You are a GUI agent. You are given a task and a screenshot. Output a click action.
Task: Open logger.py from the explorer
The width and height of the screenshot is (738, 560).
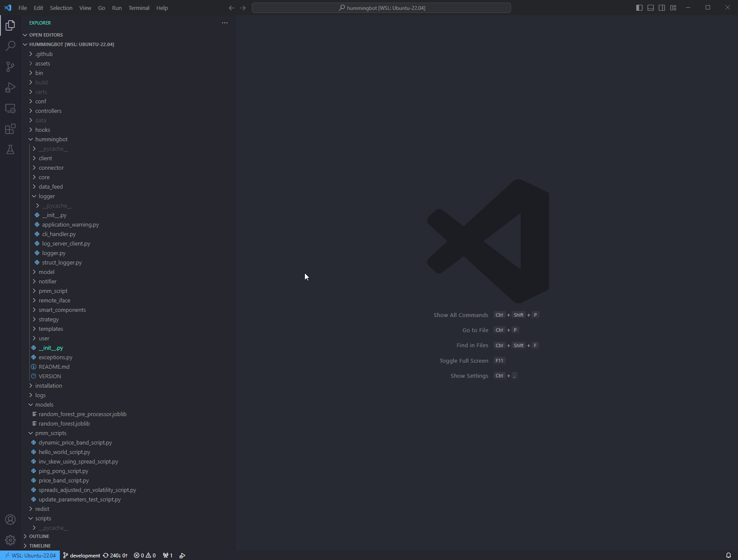click(x=54, y=253)
